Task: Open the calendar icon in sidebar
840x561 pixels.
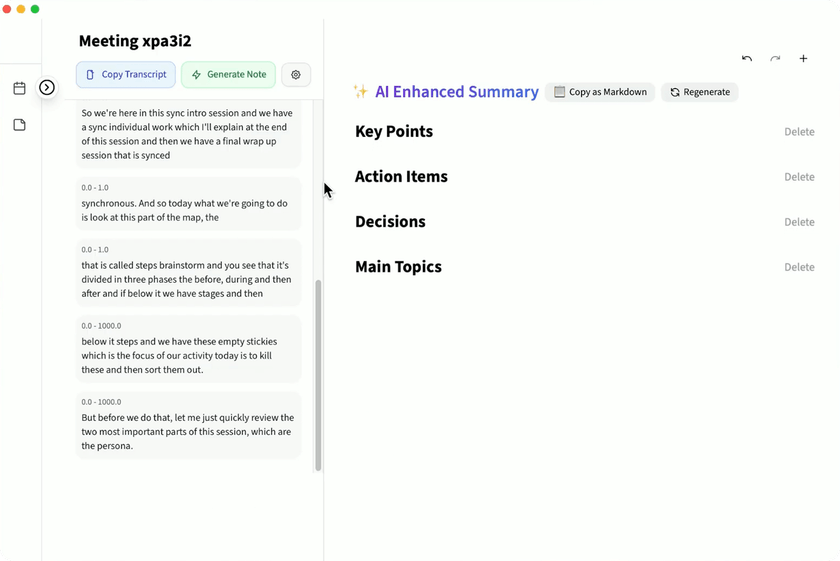Action: pyautogui.click(x=19, y=88)
